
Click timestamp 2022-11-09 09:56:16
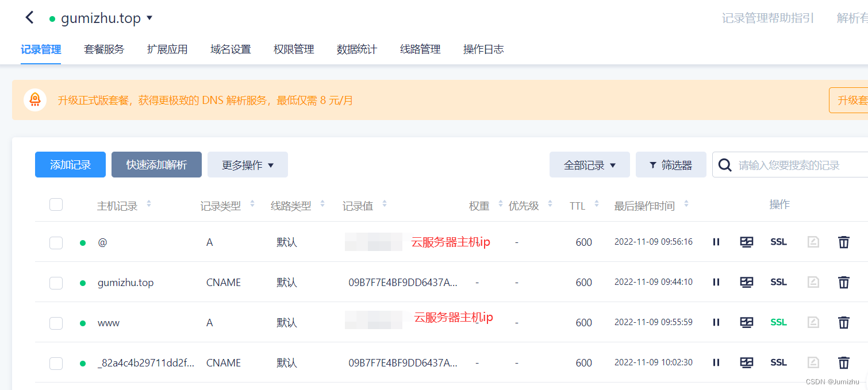click(x=654, y=242)
